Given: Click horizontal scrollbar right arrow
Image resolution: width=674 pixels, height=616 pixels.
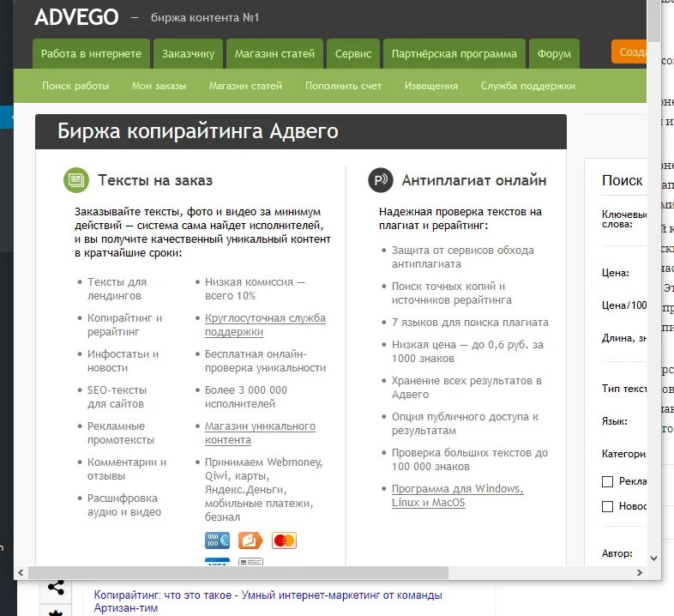Looking at the screenshot, I should click(x=639, y=572).
